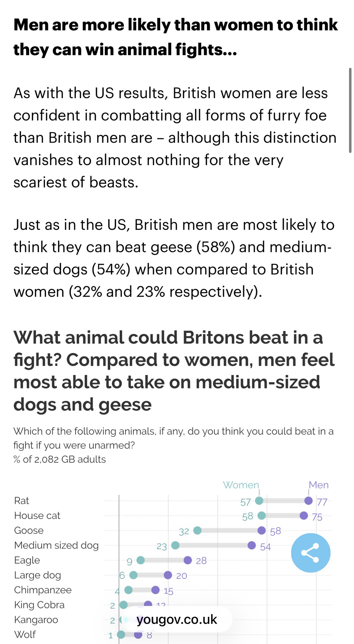The width and height of the screenshot is (354, 644).
Task: Click the Rat women data dot (57)
Action: tap(259, 501)
